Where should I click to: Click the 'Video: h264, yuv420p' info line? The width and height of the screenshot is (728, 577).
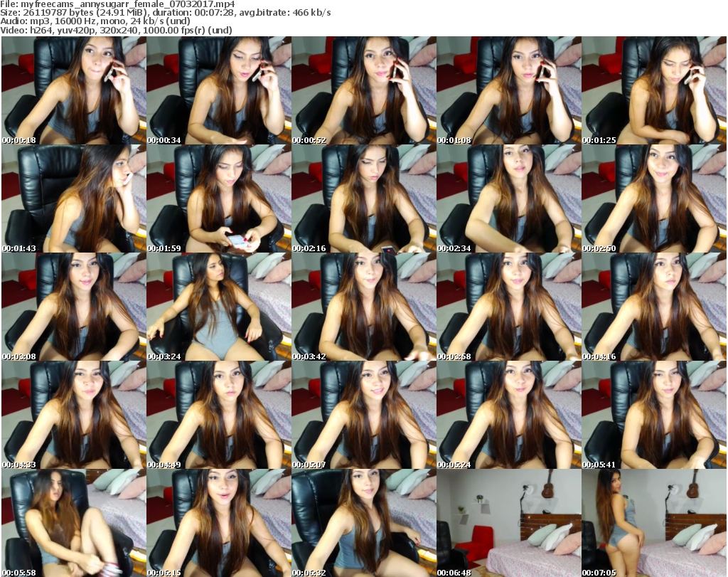coord(116,30)
